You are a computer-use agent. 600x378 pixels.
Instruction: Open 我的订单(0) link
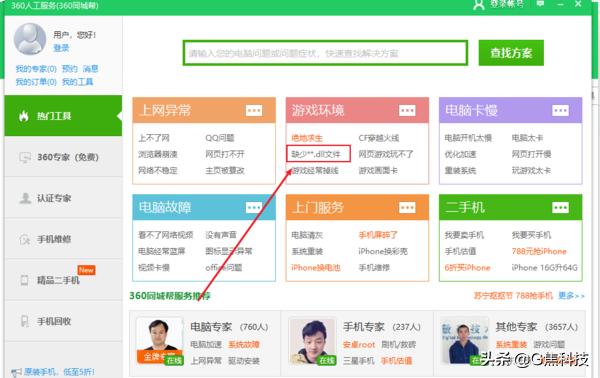pyautogui.click(x=36, y=82)
